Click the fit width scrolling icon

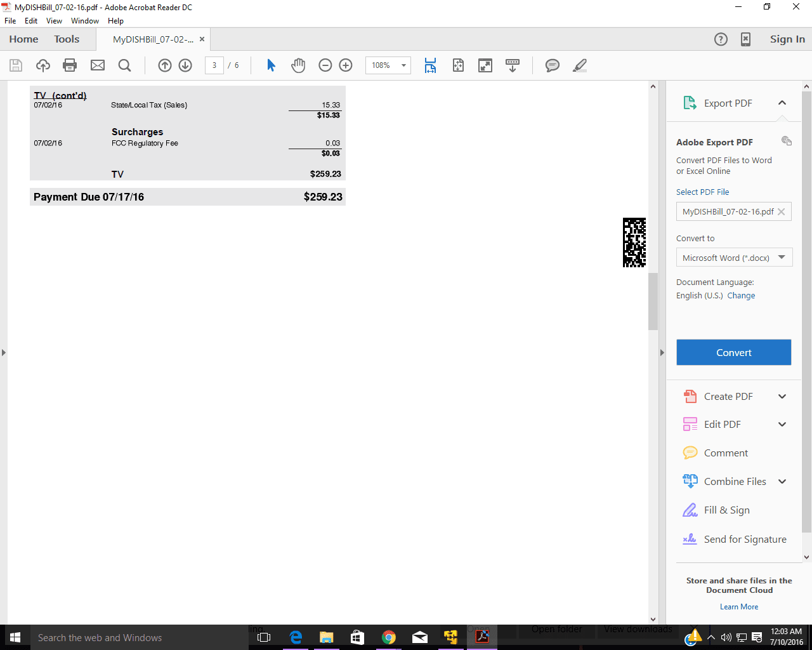click(430, 65)
